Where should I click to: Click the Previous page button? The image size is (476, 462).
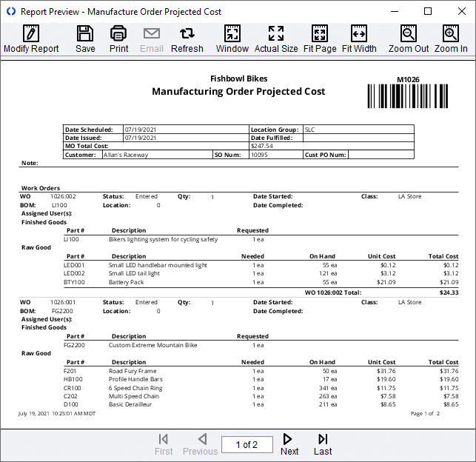(x=201, y=444)
